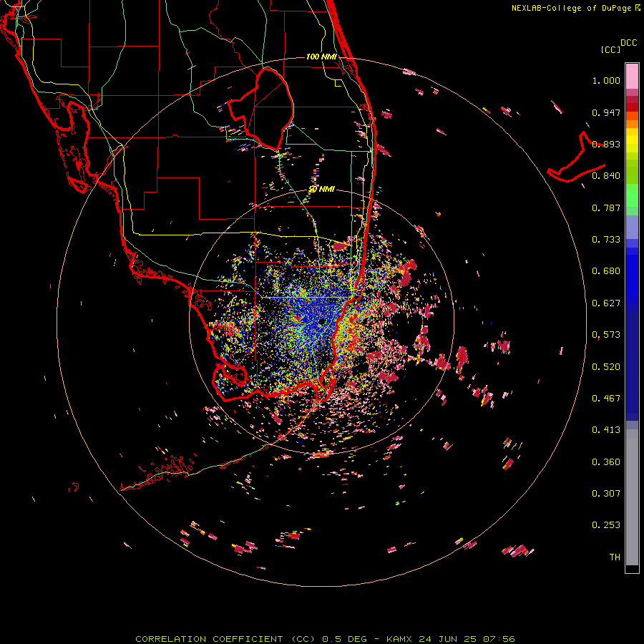644x644 pixels.
Task: Select the 0.413 scale value
Action: pos(606,430)
